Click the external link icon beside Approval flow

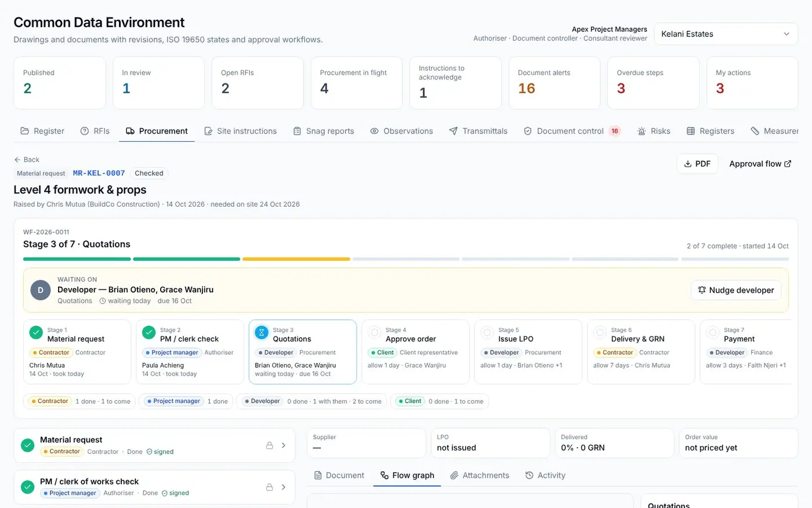(x=788, y=164)
